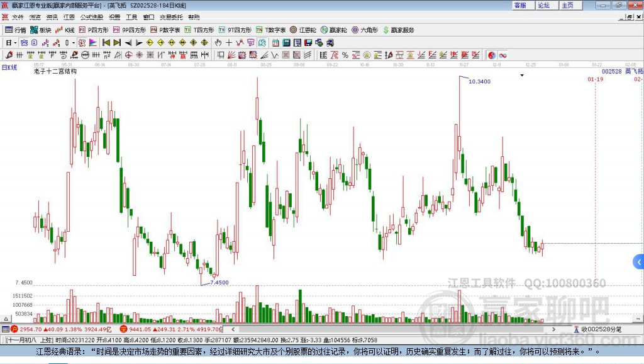
Task: Click the 9441.05 Shenzhen index value
Action: pyautogui.click(x=140, y=329)
